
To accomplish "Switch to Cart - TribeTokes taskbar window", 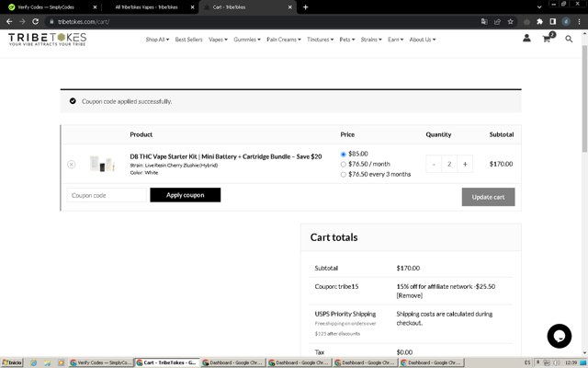I will coord(167,362).
